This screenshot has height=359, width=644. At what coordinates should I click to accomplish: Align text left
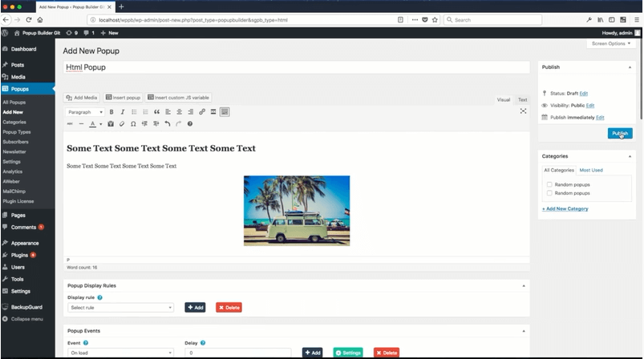(168, 112)
